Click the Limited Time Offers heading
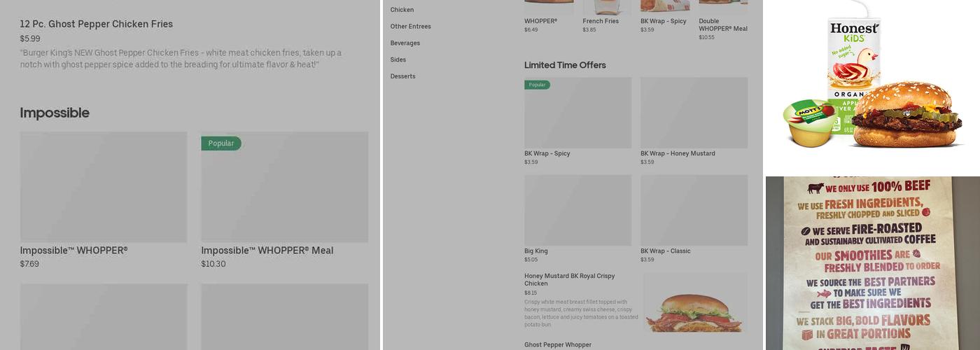 click(565, 65)
